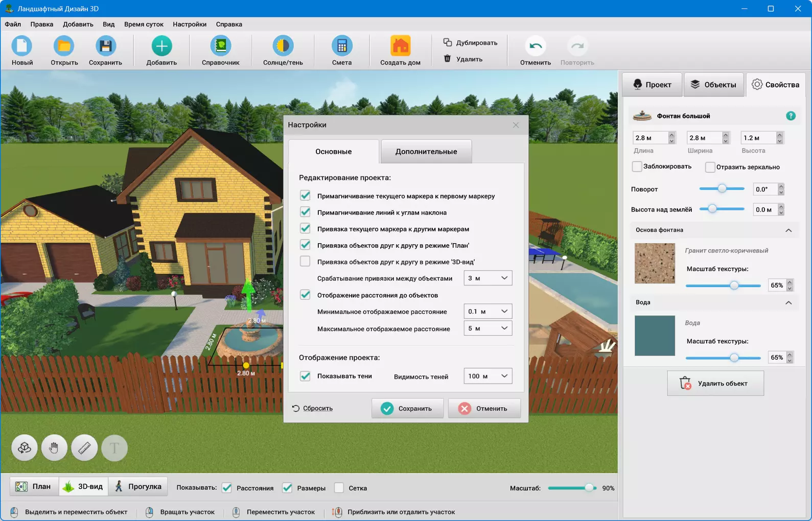Click the Повторить redo arrow icon
The height and width of the screenshot is (521, 812).
pos(577,46)
